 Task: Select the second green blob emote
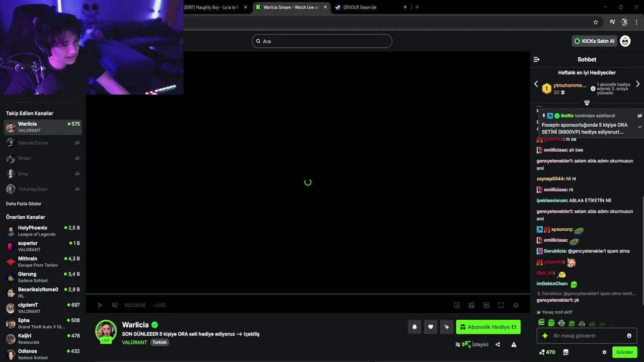[551, 323]
